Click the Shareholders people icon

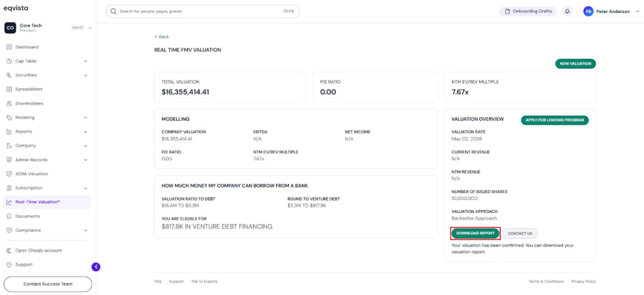(x=9, y=103)
